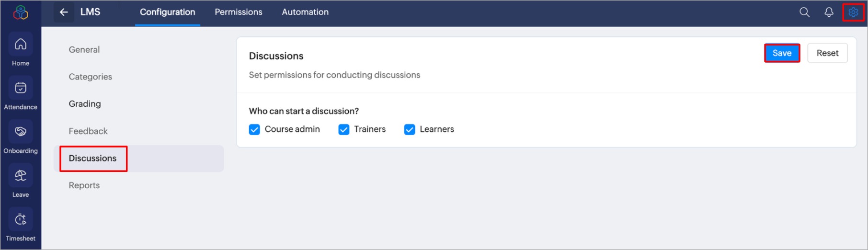This screenshot has height=250, width=868.
Task: Open the Leave umbrella icon
Action: 21,176
